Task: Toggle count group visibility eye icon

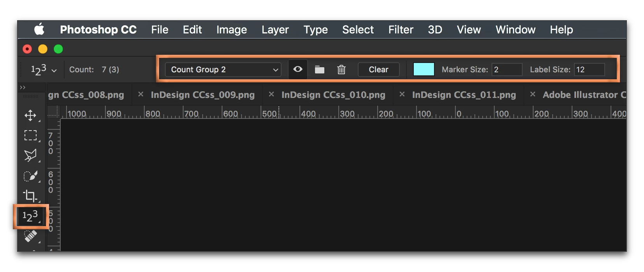Action: pos(298,69)
